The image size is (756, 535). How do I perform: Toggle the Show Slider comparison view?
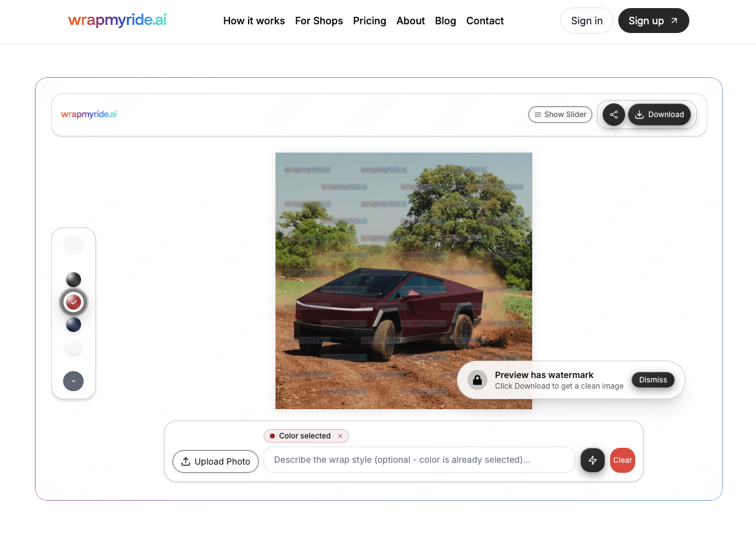pos(560,115)
